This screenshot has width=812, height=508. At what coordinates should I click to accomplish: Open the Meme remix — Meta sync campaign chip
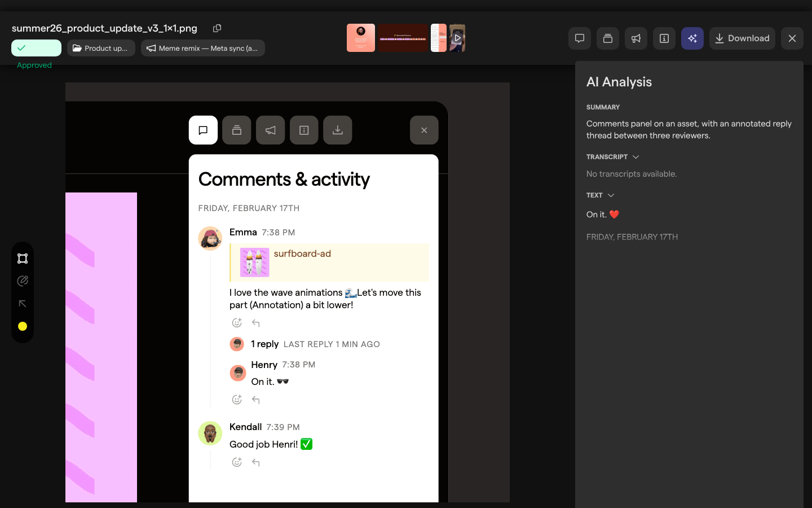pos(203,48)
